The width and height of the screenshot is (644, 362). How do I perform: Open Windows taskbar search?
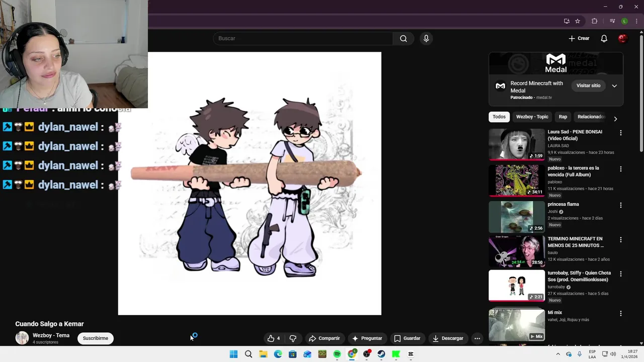pos(249,354)
